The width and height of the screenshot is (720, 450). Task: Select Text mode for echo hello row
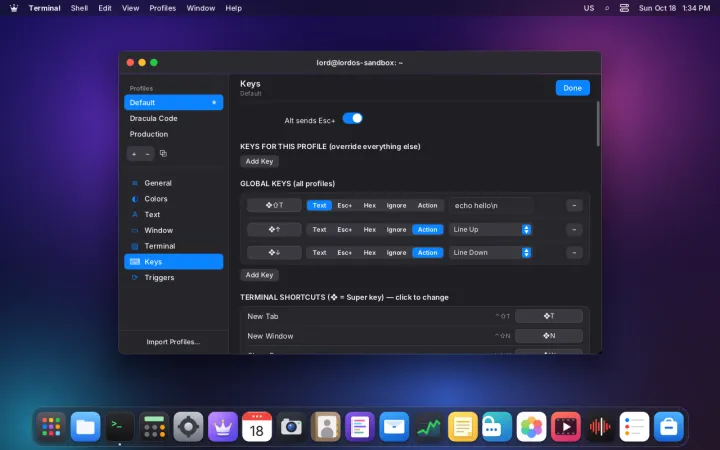coord(319,205)
